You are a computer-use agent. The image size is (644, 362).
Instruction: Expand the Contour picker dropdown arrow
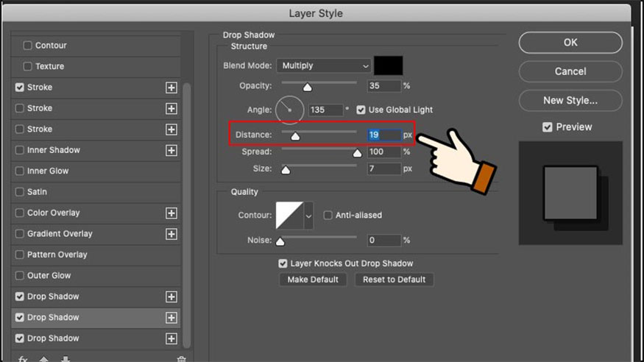click(308, 216)
